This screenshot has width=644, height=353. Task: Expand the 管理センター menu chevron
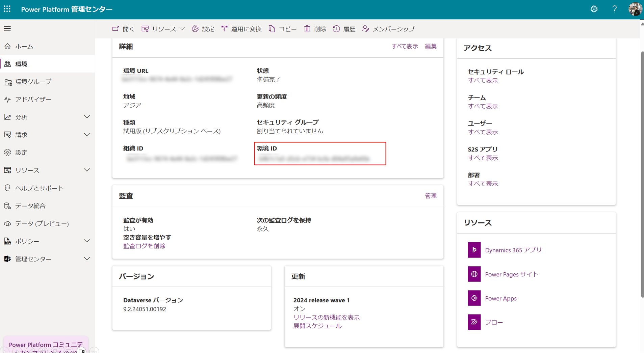(87, 259)
